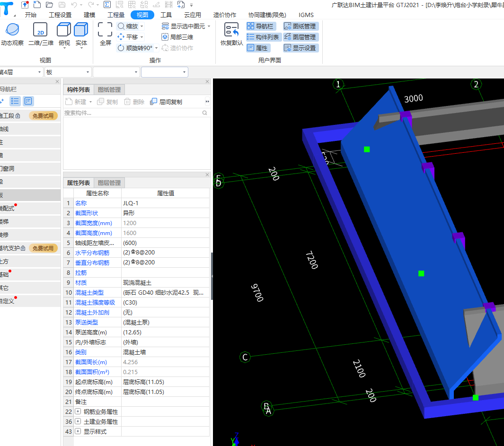504x446 pixels.
Task: Click 局部三维 partial 3D button
Action: (x=177, y=37)
